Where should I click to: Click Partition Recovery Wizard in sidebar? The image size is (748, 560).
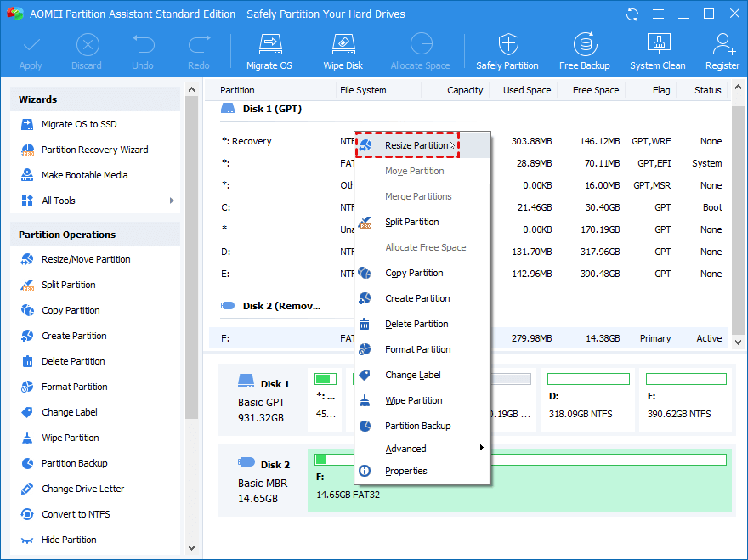click(94, 150)
